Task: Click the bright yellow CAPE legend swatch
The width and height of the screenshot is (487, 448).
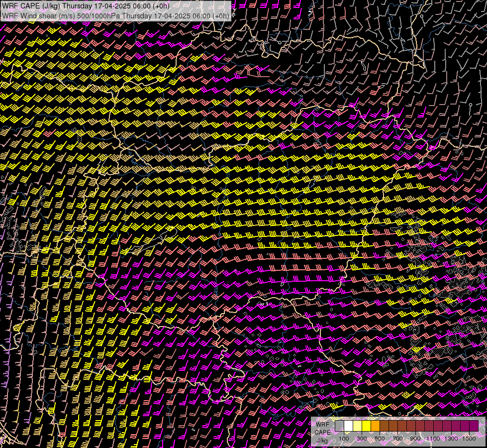Action: click(367, 426)
